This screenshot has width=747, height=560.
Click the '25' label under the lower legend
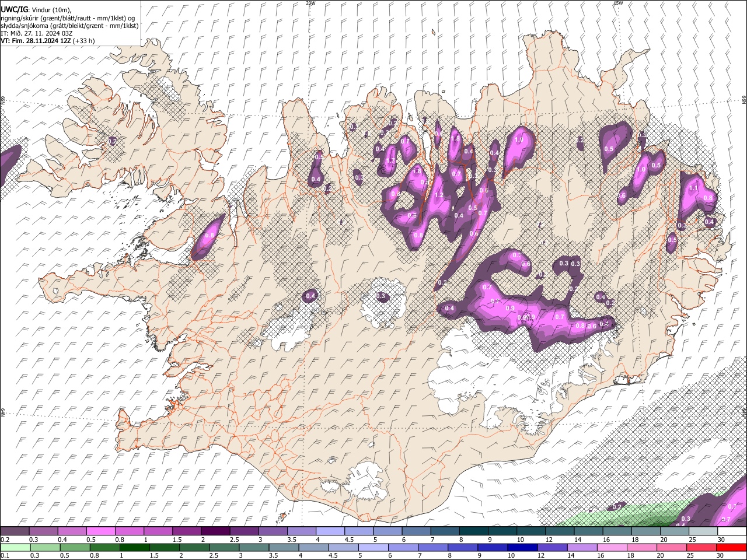(690, 555)
